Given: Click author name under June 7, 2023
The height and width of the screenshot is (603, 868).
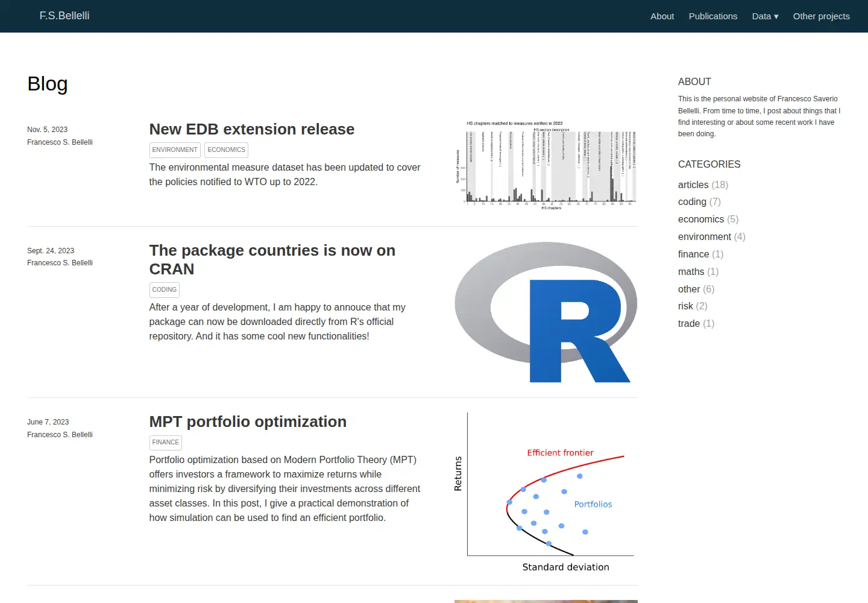Looking at the screenshot, I should [x=60, y=435].
